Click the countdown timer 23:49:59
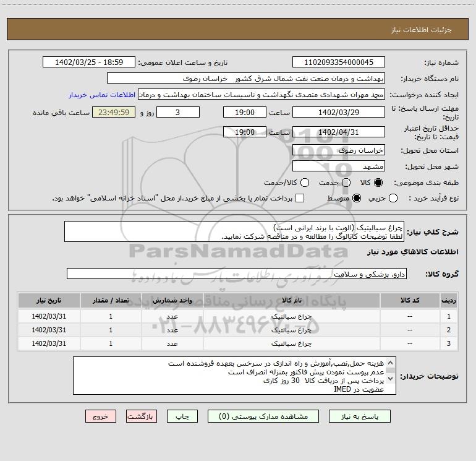Screen dimensions: 476x461 pyautogui.click(x=114, y=112)
